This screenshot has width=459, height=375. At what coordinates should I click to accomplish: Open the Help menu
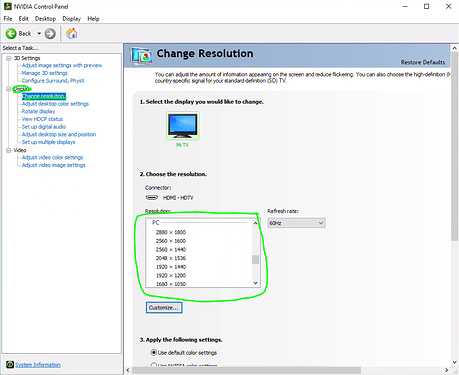(x=93, y=19)
